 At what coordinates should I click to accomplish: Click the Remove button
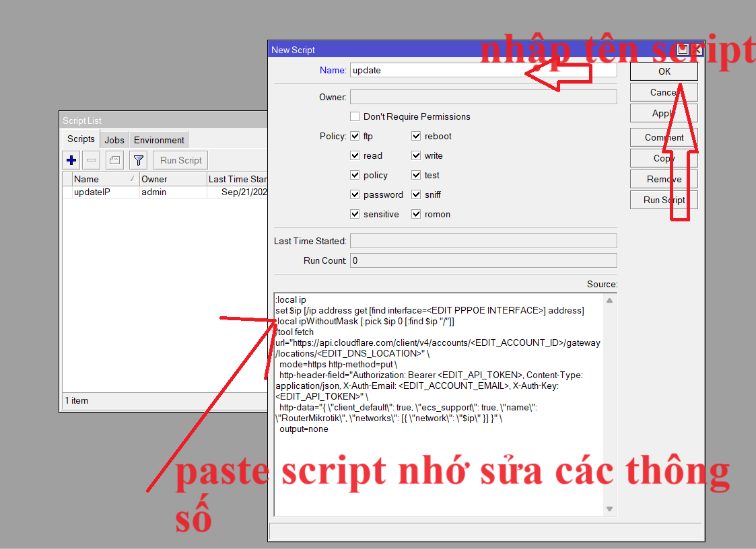click(664, 179)
